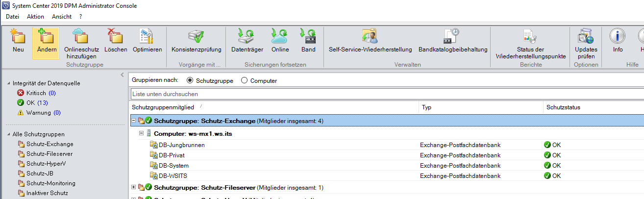This screenshot has width=644, height=199.
Task: Click Typ cell of DB-WSITS row
Action: click(460, 175)
